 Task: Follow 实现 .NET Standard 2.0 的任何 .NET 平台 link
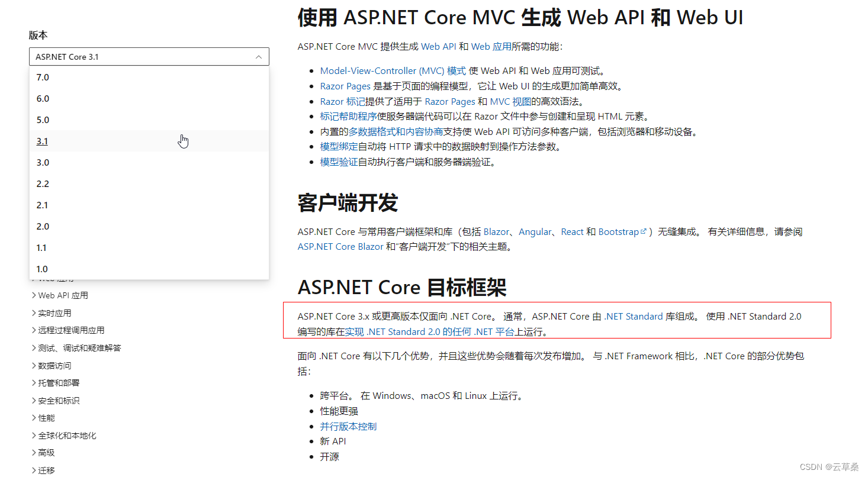pyautogui.click(x=430, y=332)
